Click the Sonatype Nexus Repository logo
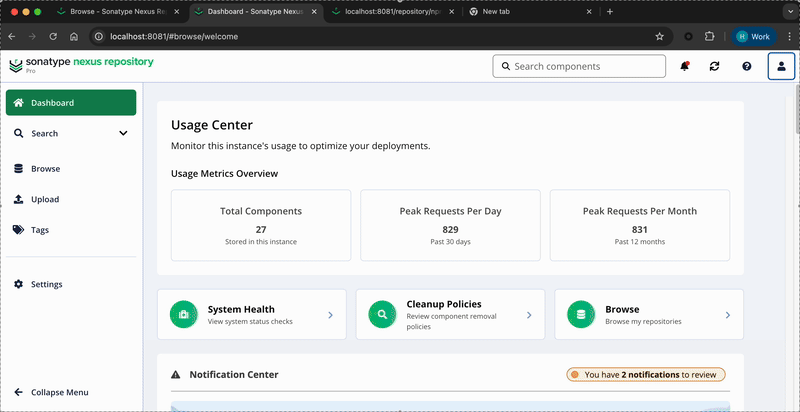The width and height of the screenshot is (800, 412). click(81, 65)
